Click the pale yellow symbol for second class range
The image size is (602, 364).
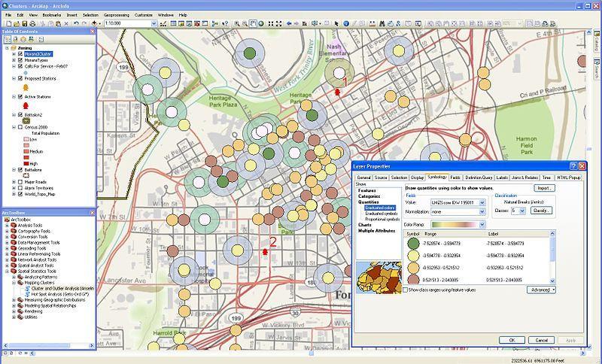point(413,256)
